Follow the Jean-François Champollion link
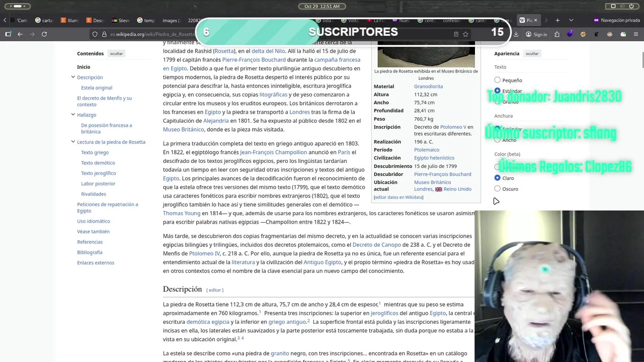644x362 pixels. pyautogui.click(x=273, y=152)
